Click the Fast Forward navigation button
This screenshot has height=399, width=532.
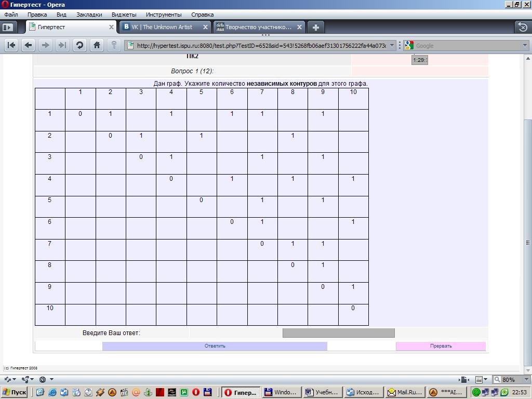[62, 45]
